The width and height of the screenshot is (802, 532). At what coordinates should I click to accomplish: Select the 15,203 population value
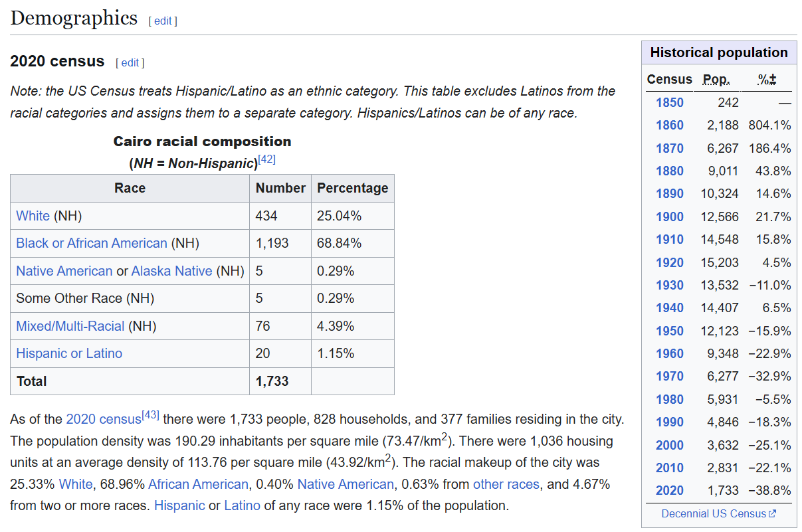[720, 262]
